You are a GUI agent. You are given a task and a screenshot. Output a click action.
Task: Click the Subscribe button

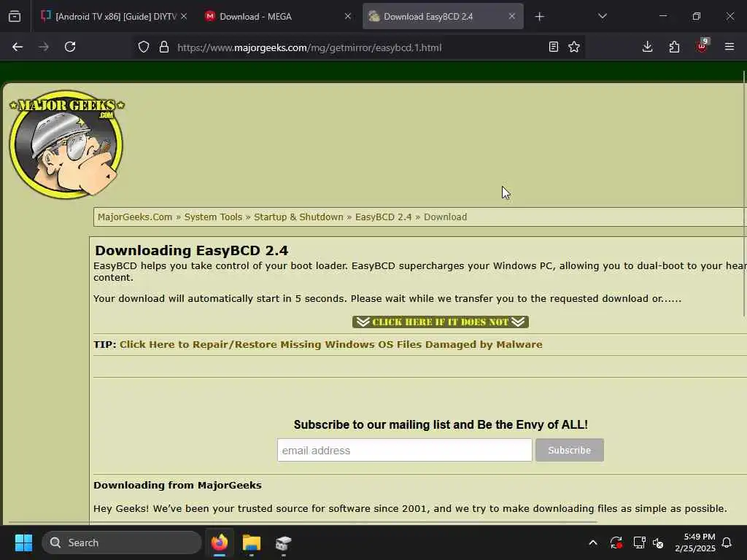[x=569, y=450]
